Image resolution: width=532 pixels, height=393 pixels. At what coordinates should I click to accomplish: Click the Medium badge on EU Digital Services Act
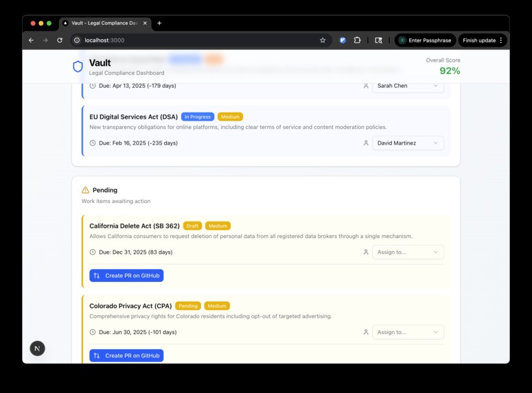(231, 117)
